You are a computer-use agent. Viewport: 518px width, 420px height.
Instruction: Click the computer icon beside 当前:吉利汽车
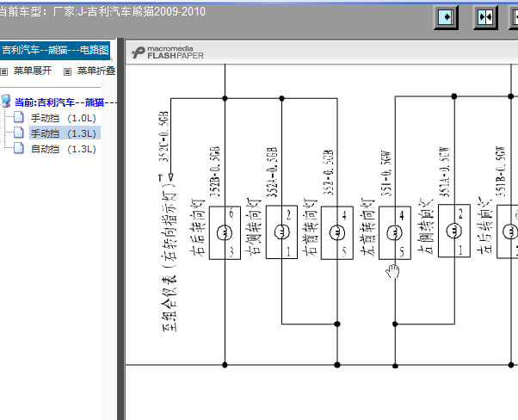pyautogui.click(x=6, y=101)
